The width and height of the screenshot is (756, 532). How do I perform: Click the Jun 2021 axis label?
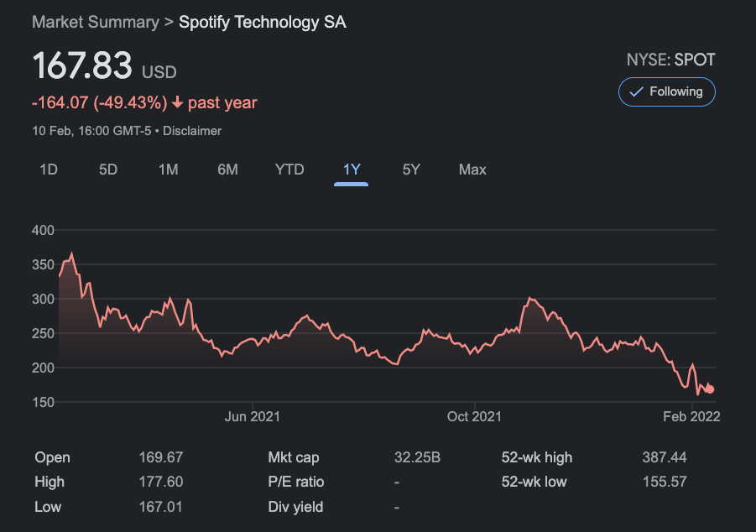[253, 416]
